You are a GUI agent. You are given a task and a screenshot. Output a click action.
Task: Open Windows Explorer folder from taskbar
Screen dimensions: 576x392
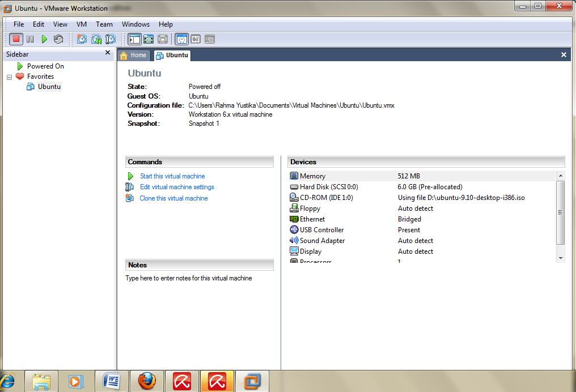41,381
